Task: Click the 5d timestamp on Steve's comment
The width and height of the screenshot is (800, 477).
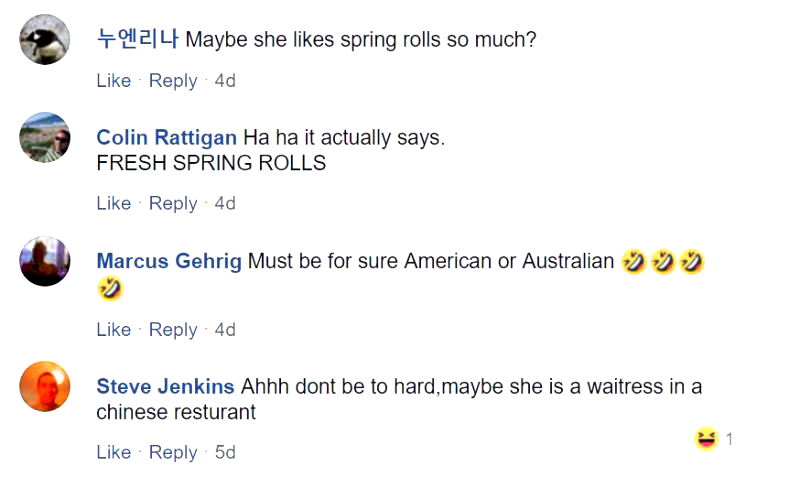Action: pos(225,452)
